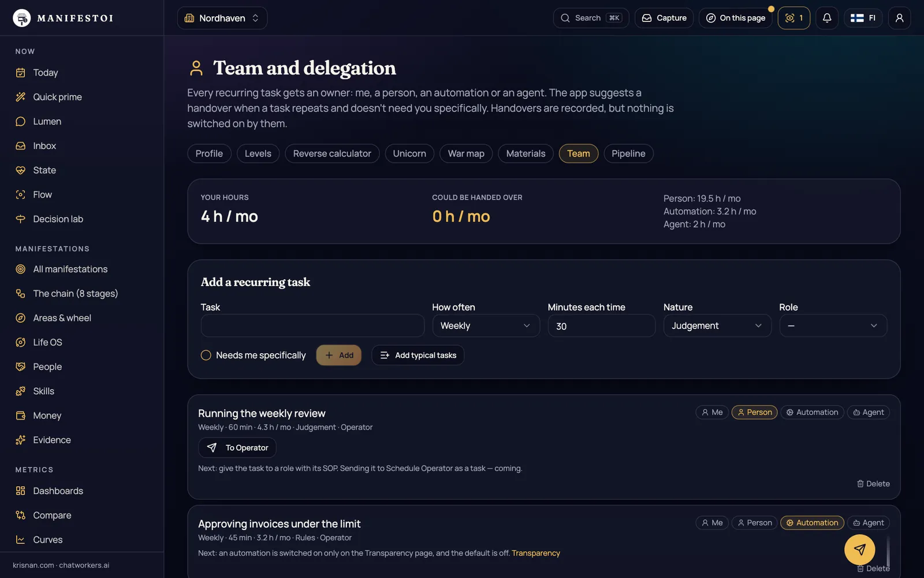This screenshot has height=578, width=924.
Task: Click the Add task button
Action: point(339,355)
